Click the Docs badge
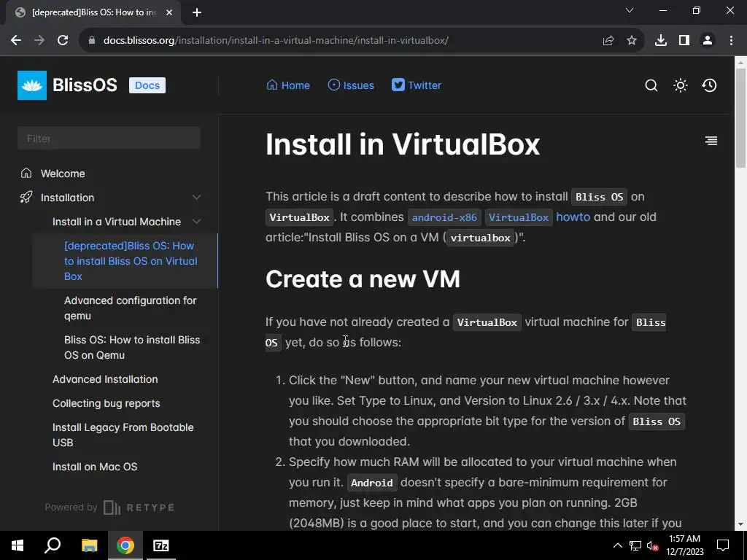The width and height of the screenshot is (747, 560). 147,85
